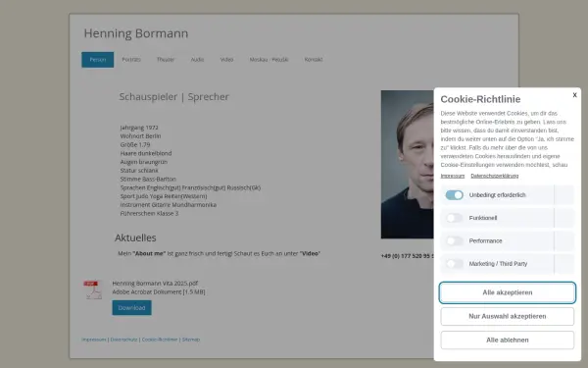Click the Wohnort Berlin line
The height and width of the screenshot is (368, 588).
coord(140,136)
